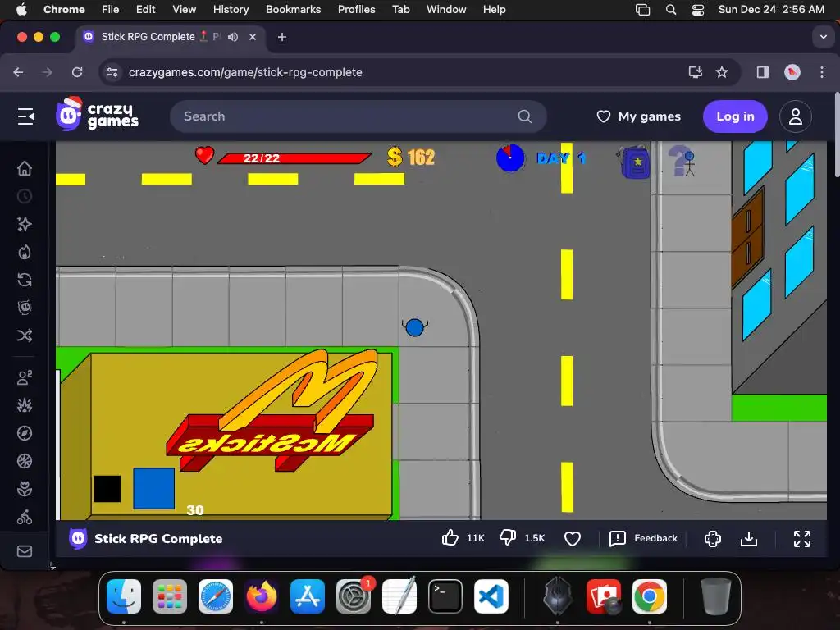
Task: Open the in-game question mark stats icon
Action: (x=682, y=161)
